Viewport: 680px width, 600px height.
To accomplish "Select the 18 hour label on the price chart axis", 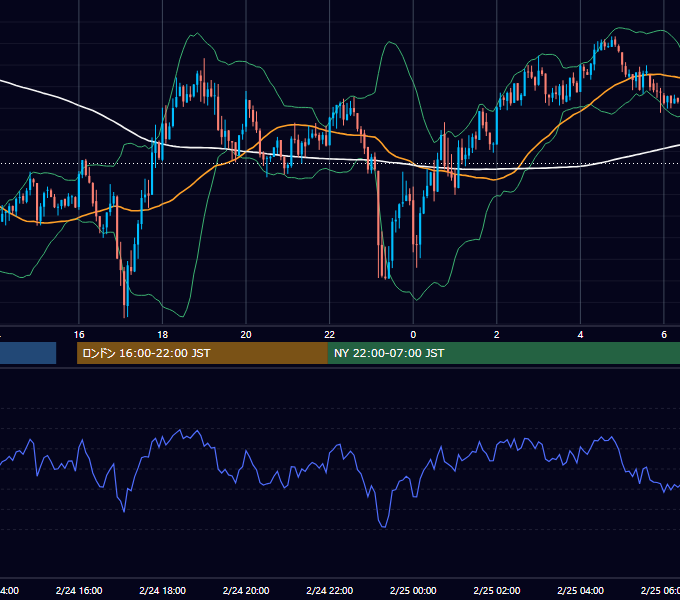I will (x=163, y=335).
